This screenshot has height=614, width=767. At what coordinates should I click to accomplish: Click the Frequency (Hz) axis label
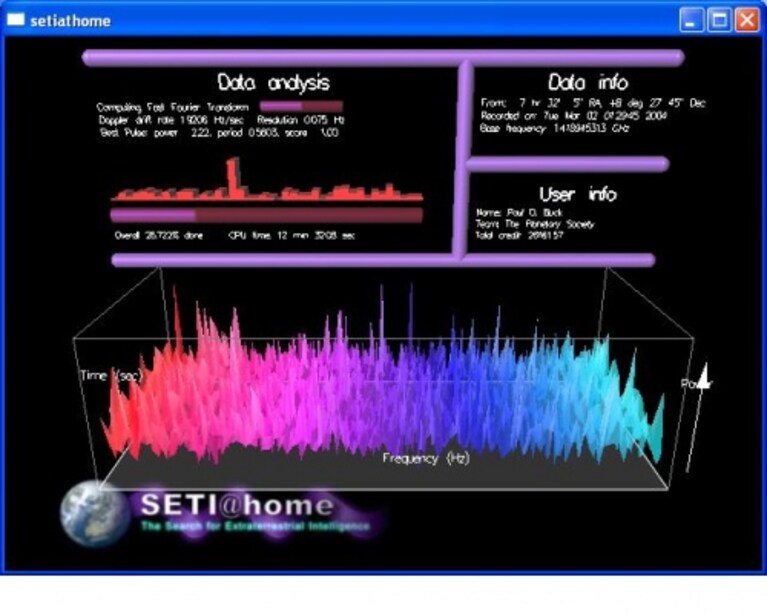(x=426, y=458)
